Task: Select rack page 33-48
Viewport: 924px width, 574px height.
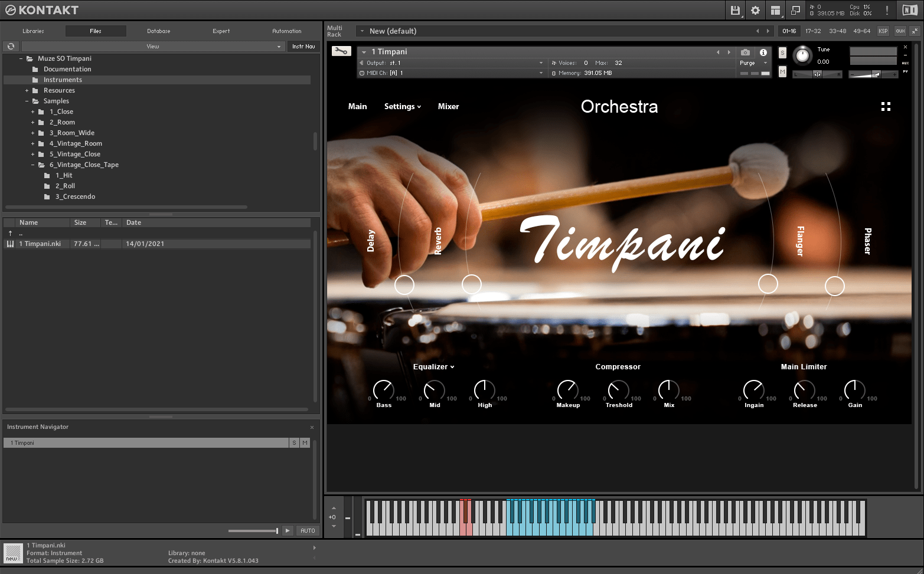Action: pyautogui.click(x=837, y=31)
